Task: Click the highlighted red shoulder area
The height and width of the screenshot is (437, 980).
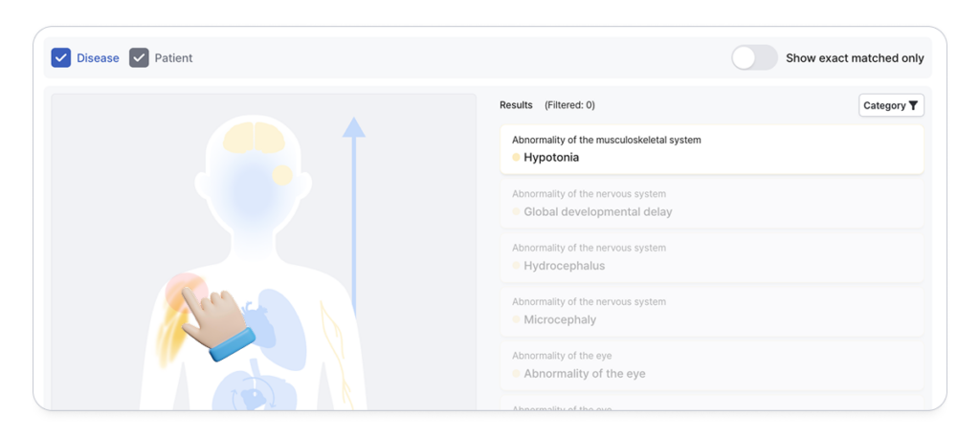Action: tap(182, 289)
